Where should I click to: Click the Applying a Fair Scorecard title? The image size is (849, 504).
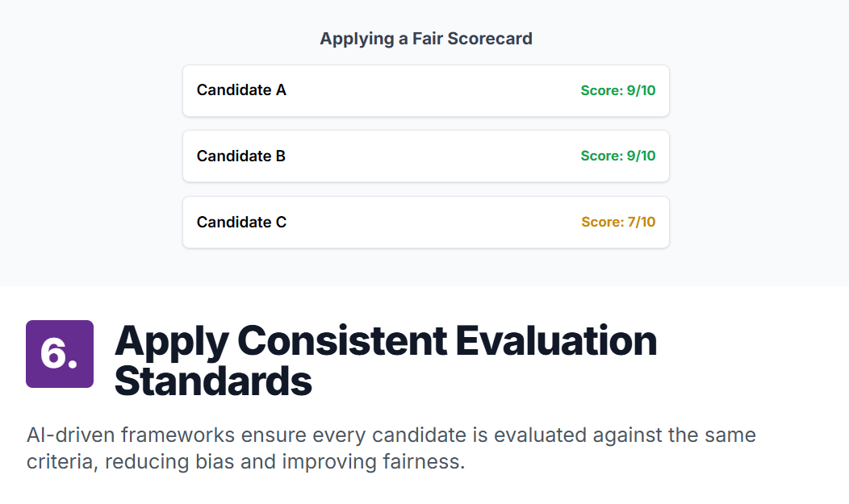[x=426, y=39]
